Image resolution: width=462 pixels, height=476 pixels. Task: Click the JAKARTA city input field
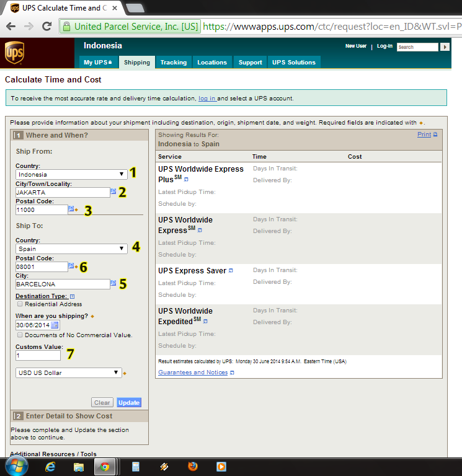(63, 193)
